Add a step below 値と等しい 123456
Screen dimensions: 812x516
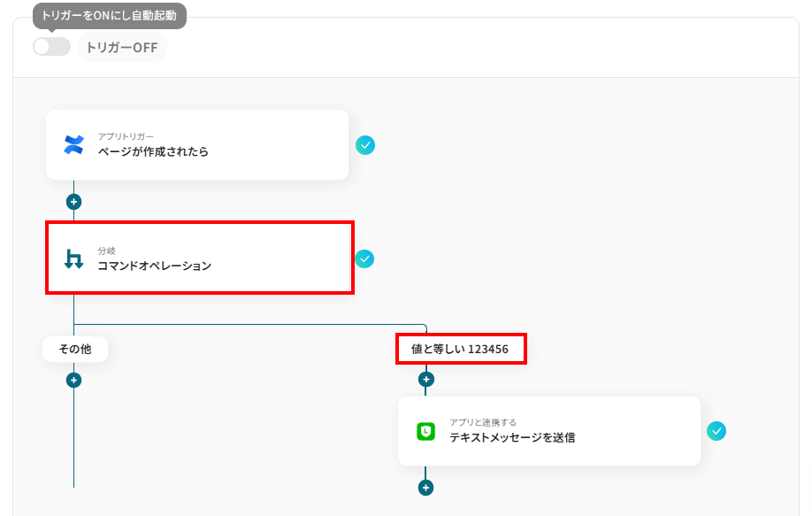point(425,379)
